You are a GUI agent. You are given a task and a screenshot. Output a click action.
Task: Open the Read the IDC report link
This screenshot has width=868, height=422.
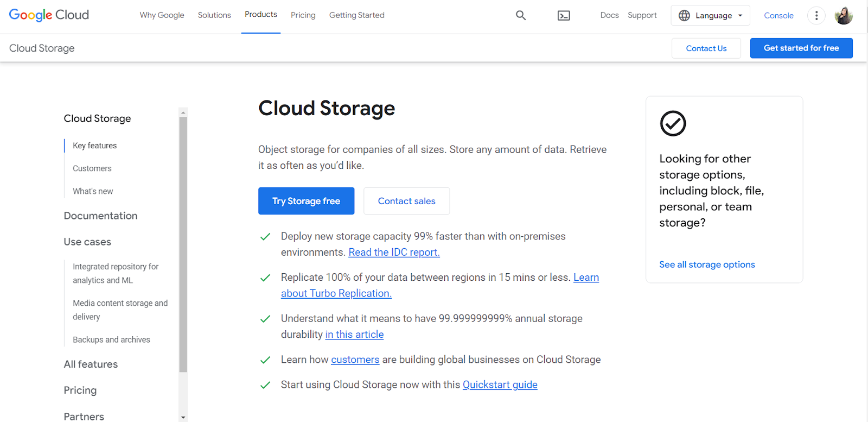click(x=394, y=252)
